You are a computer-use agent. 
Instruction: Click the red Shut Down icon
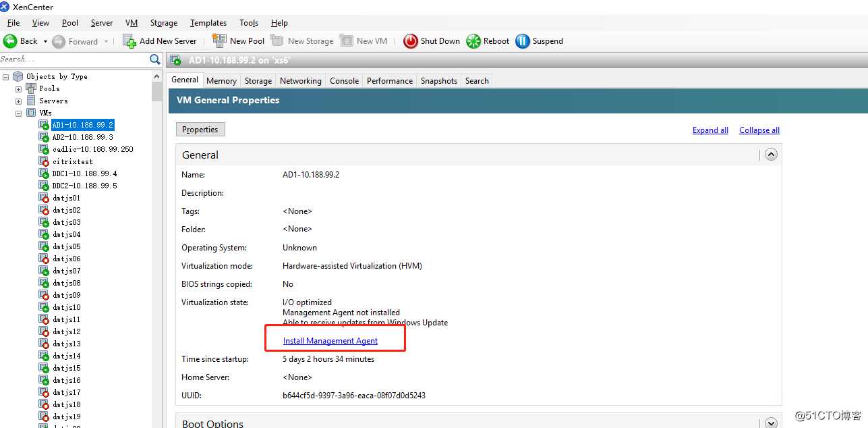411,41
